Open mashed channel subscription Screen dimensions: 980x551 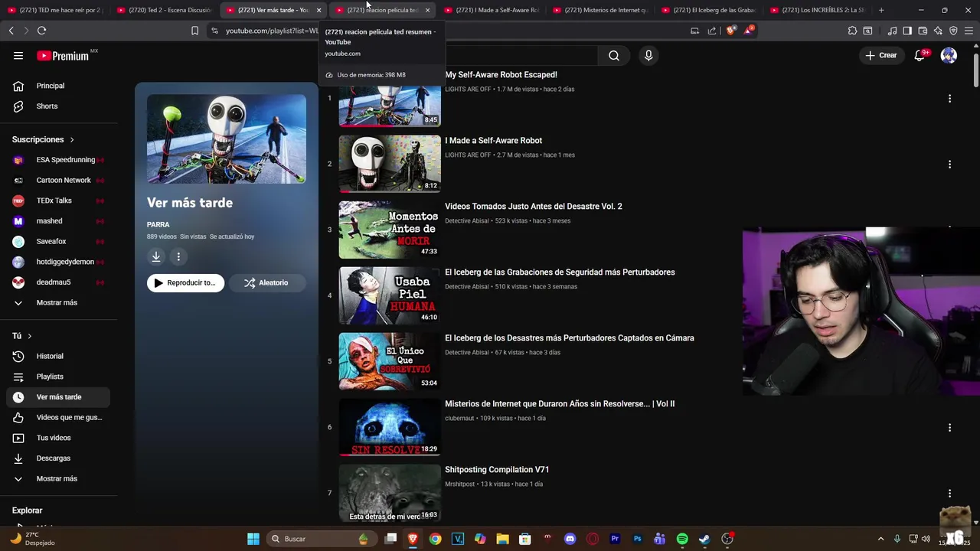(58, 221)
